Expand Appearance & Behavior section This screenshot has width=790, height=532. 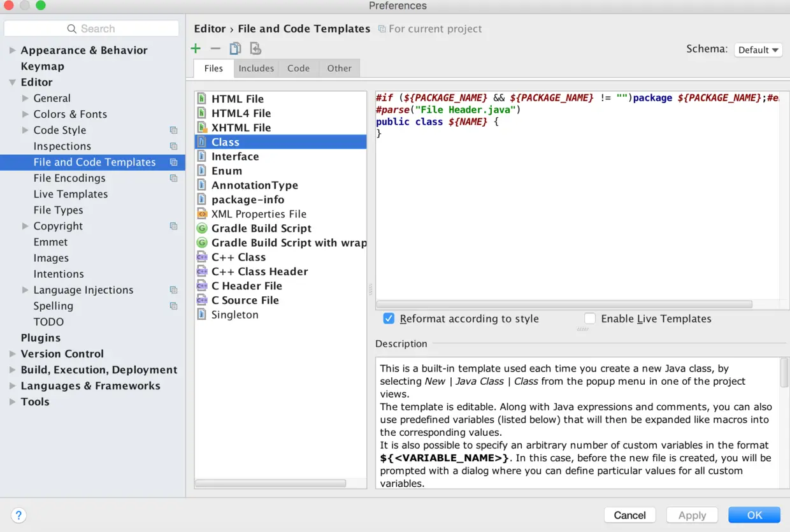[12, 50]
